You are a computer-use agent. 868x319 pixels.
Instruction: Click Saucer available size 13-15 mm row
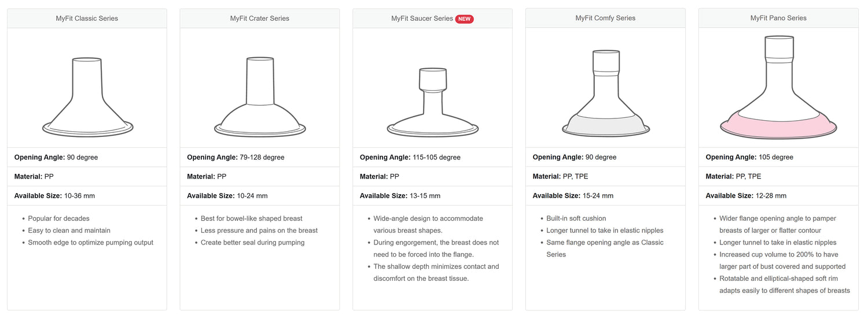[433, 196]
